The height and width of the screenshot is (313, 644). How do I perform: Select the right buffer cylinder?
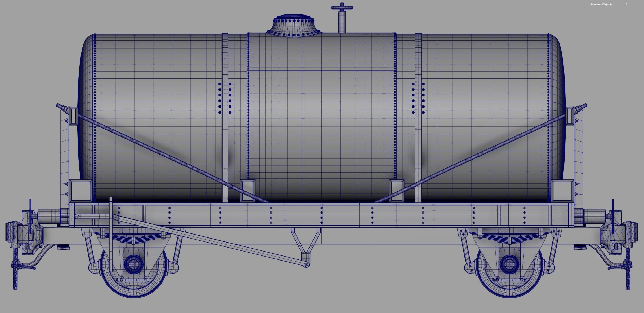[594, 216]
